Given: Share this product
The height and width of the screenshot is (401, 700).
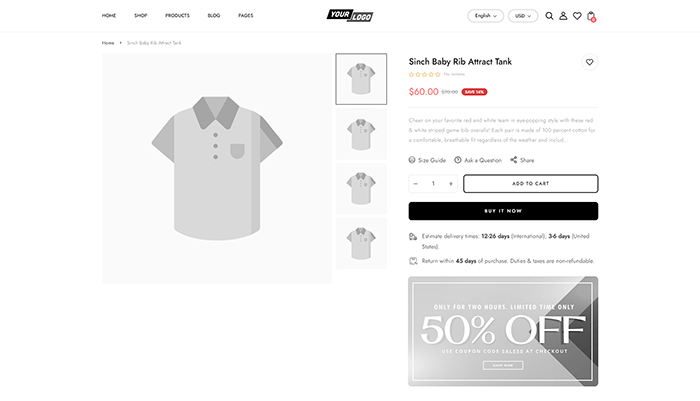Looking at the screenshot, I should click(522, 160).
